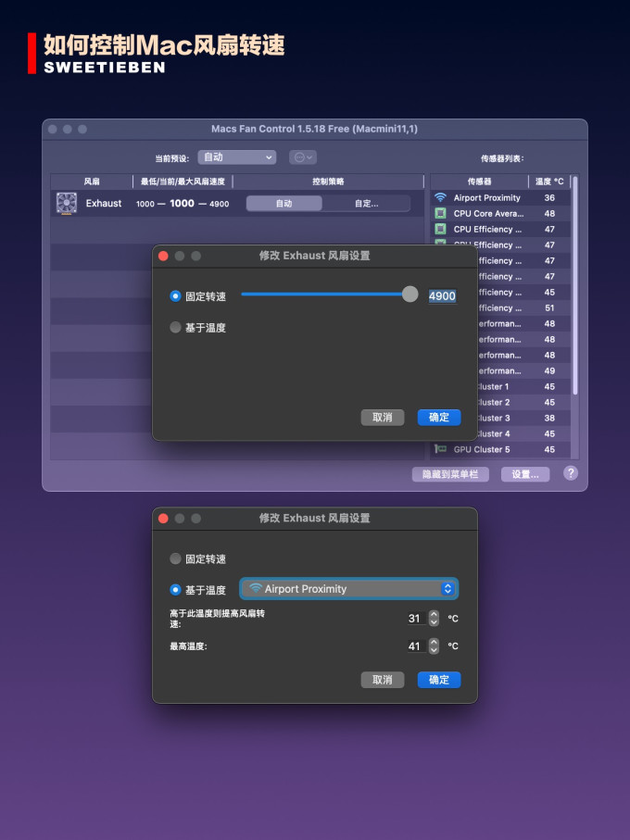
Task: Close the lower Exhaust settings dialog
Action: pyautogui.click(x=163, y=519)
